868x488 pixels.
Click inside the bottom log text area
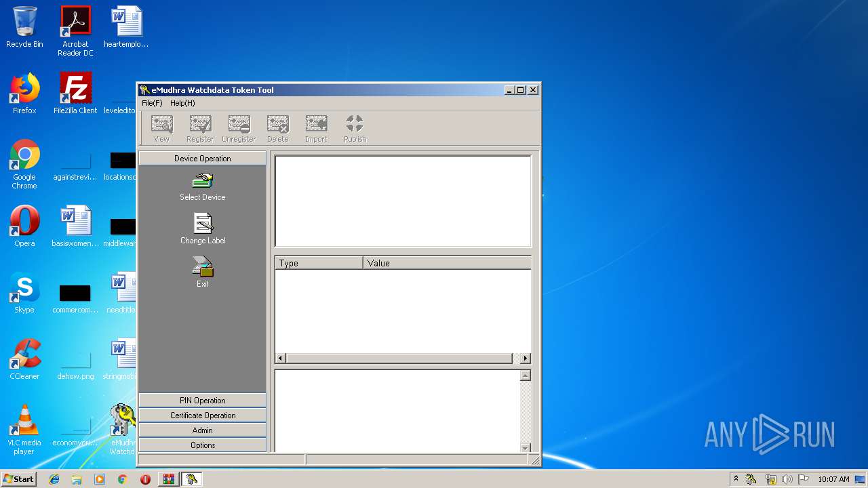point(397,411)
